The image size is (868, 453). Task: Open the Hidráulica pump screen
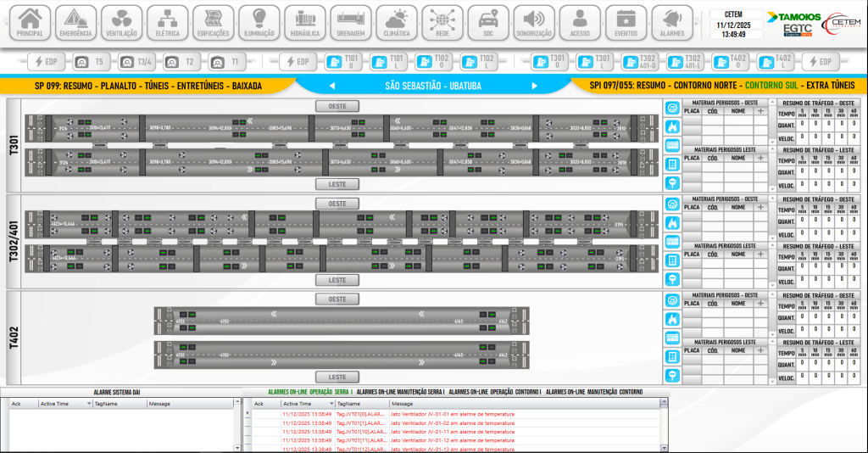point(304,22)
